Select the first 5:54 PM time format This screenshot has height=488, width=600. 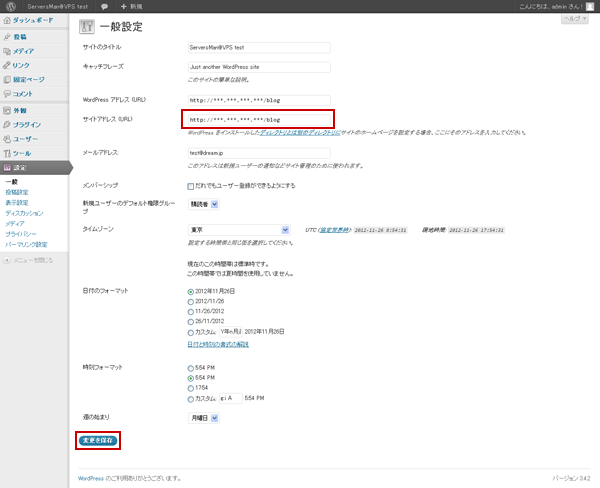191,368
